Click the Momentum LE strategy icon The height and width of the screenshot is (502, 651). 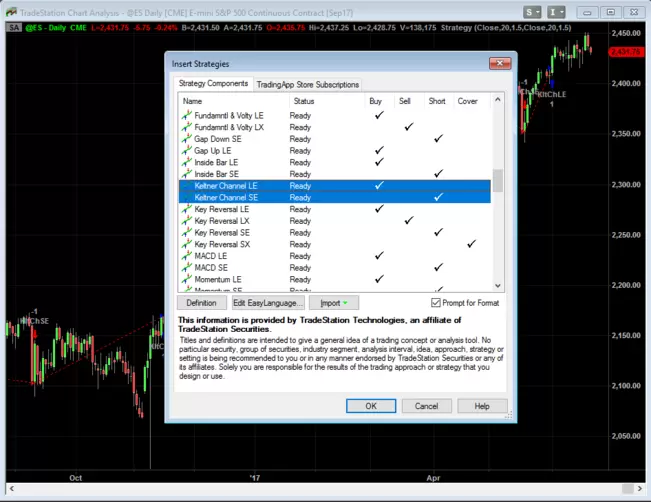tap(186, 279)
